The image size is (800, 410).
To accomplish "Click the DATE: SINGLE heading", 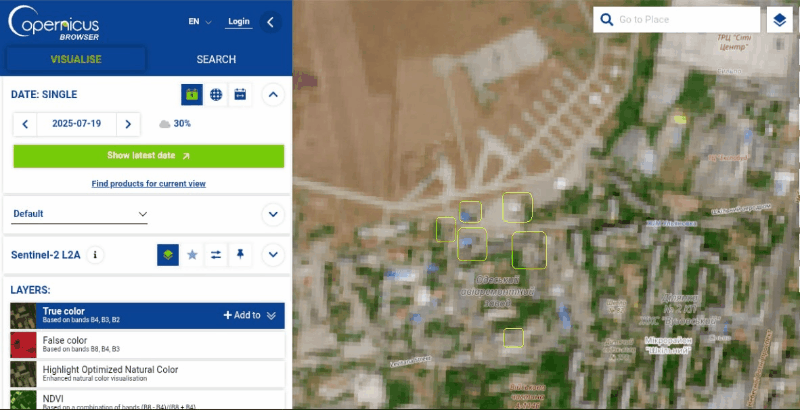I will pyautogui.click(x=44, y=94).
